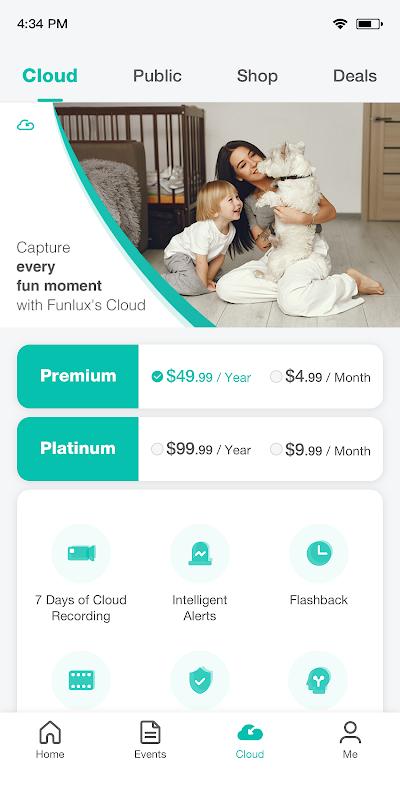The width and height of the screenshot is (400, 800).
Task: Open the Intelligent Alerts bell icon
Action: [200, 553]
